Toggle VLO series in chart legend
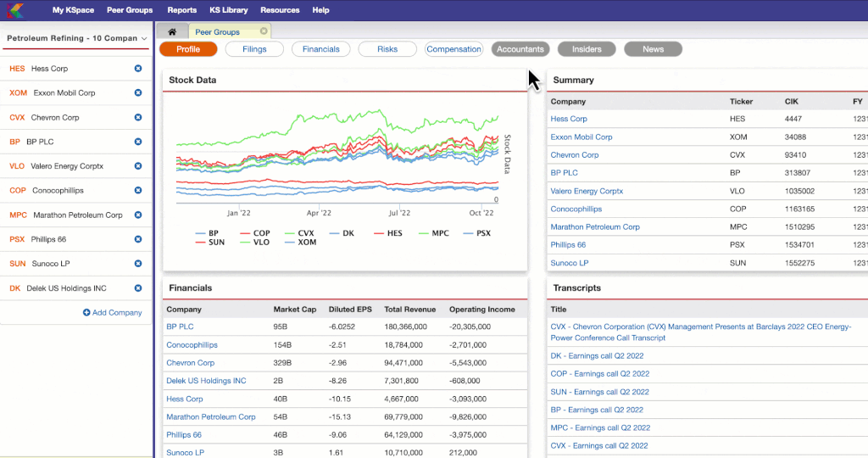 [x=255, y=242]
